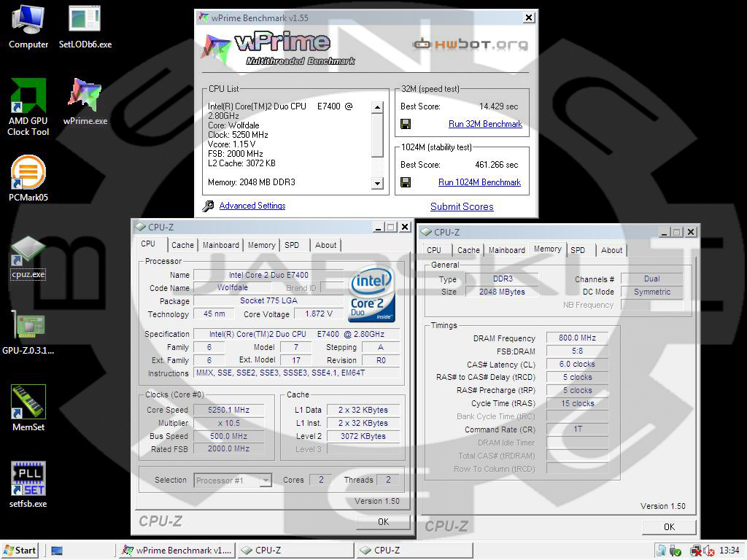
Task: Click the Memory Size value 2048 MBytes
Action: (502, 292)
